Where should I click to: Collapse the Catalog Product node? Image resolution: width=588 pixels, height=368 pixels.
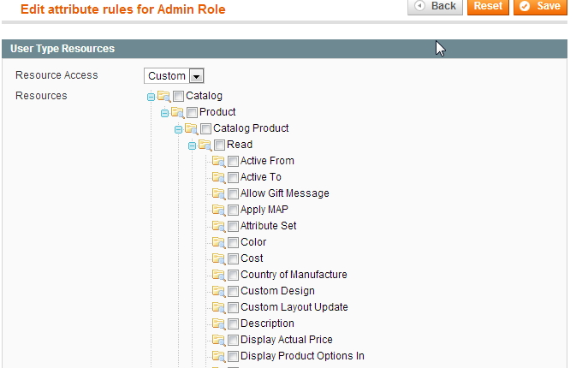coord(179,130)
